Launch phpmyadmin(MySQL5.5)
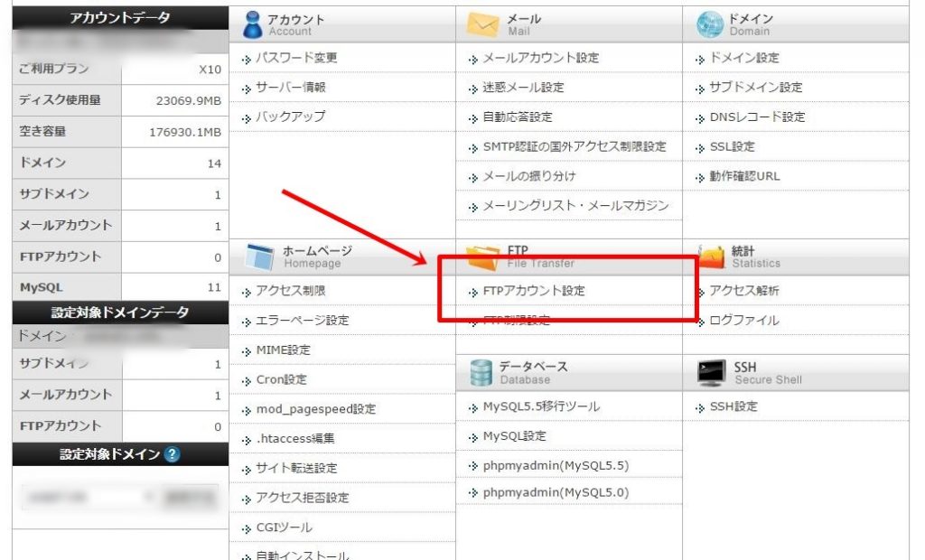Viewport: 925px width, 560px height. coord(556,465)
